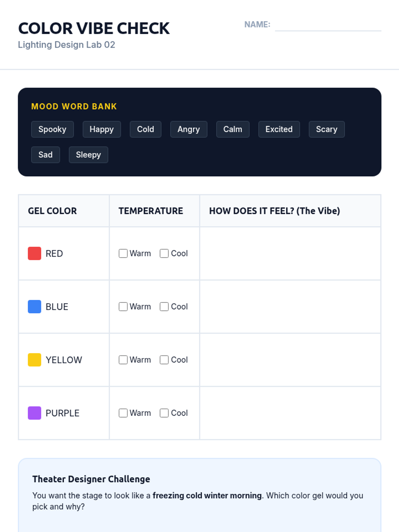Click the yellow gel color swatch
Screen dimensions: 399x532
coord(35,360)
